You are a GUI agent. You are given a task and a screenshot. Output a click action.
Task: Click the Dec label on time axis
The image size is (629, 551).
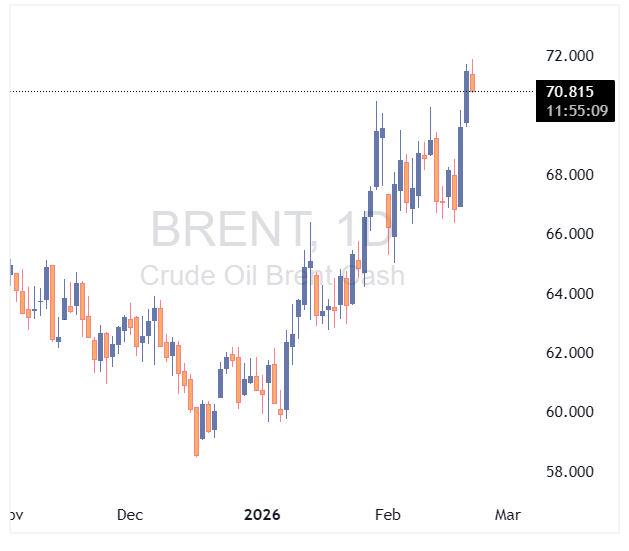[130, 515]
